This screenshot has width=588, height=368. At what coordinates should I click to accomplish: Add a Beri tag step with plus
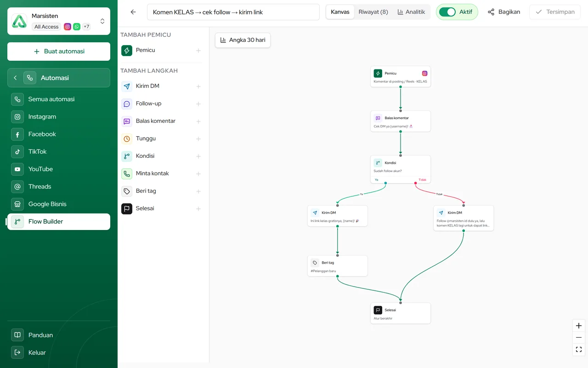click(x=198, y=191)
